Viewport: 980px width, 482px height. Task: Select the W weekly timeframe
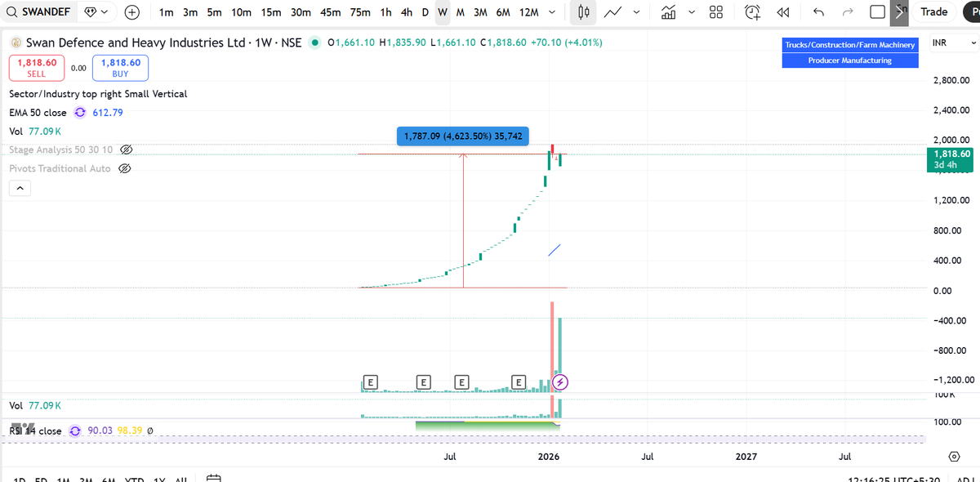click(442, 12)
